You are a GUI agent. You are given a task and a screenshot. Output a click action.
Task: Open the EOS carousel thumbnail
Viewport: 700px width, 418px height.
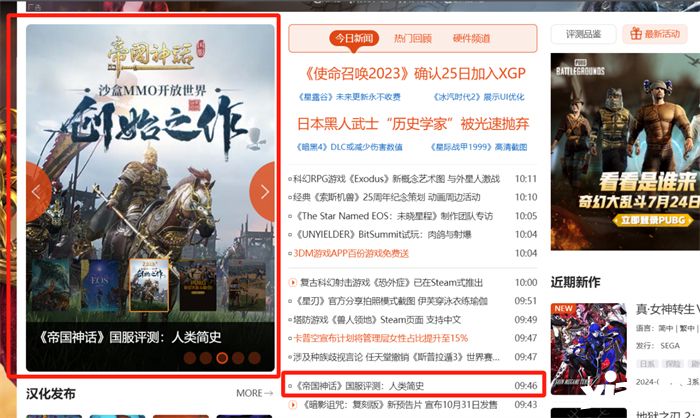tap(100, 285)
